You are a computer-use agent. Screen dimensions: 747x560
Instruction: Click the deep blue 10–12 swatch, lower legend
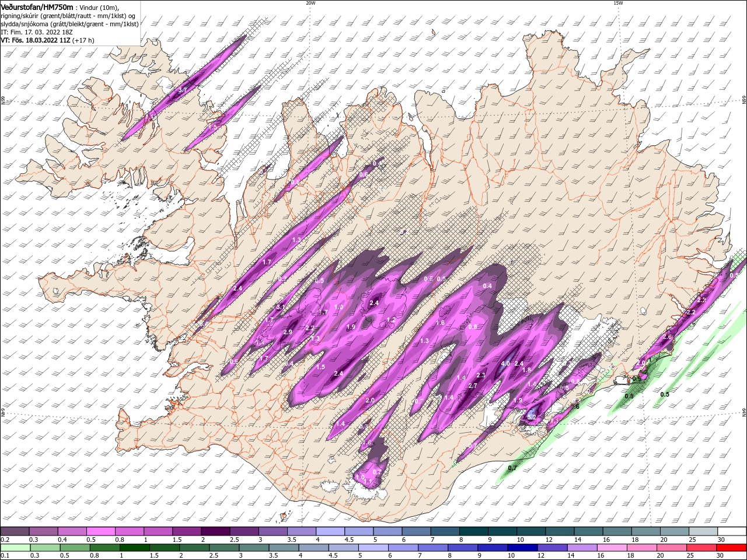pyautogui.click(x=522, y=548)
